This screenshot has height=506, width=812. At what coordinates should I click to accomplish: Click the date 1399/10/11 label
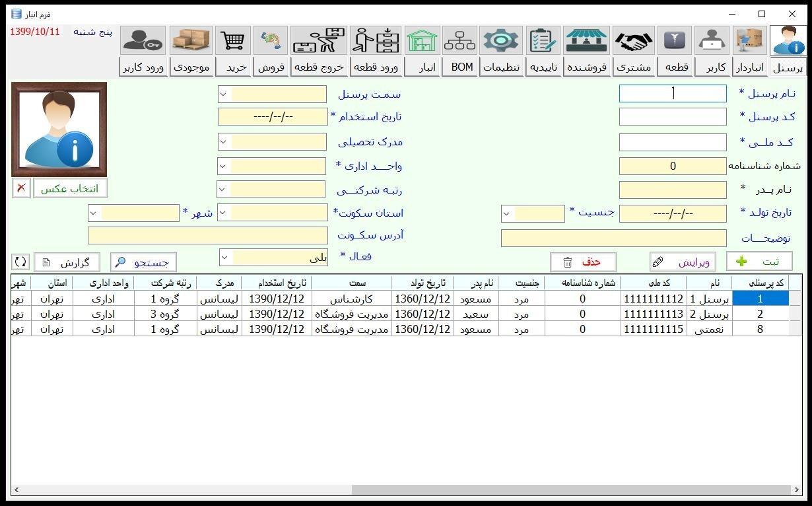tap(35, 32)
